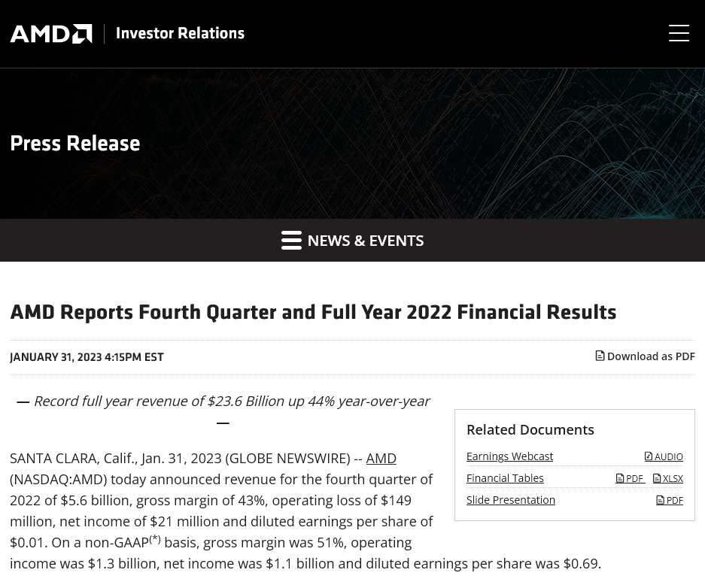705x588 pixels.
Task: Click the AMD logo
Action: click(51, 34)
